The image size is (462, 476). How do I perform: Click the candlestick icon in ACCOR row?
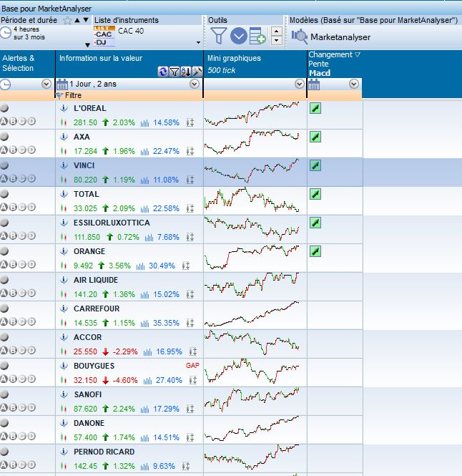click(x=64, y=351)
